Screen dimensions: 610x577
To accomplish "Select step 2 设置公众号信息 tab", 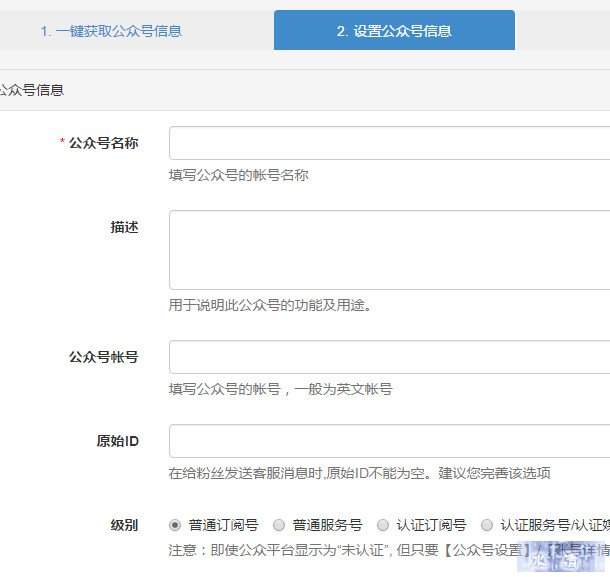I will click(394, 30).
